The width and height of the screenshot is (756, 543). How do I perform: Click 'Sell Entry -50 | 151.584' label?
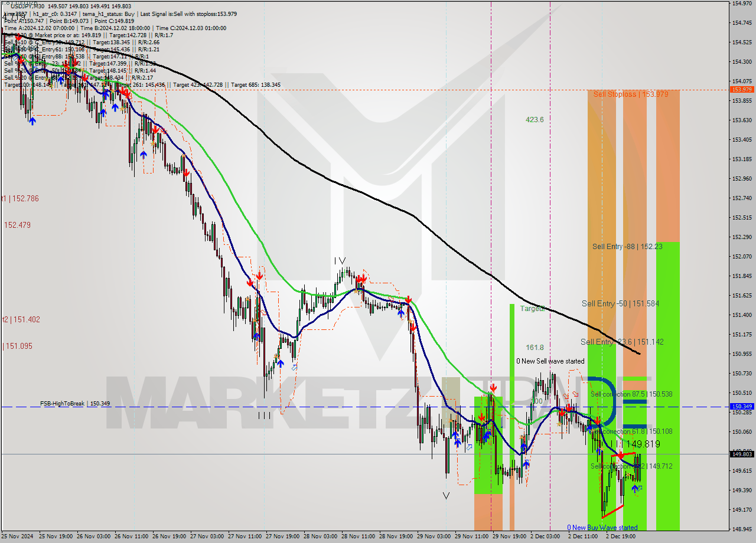coord(620,303)
